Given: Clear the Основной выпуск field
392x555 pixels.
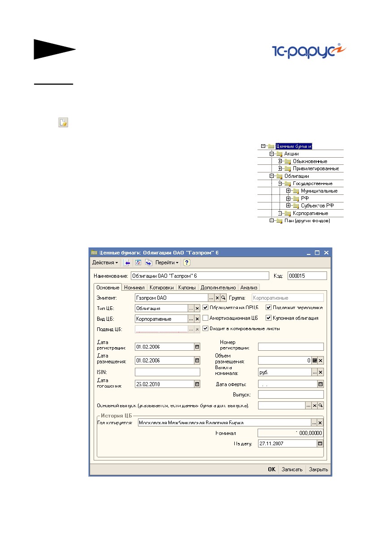Looking at the screenshot, I should click(x=314, y=405).
